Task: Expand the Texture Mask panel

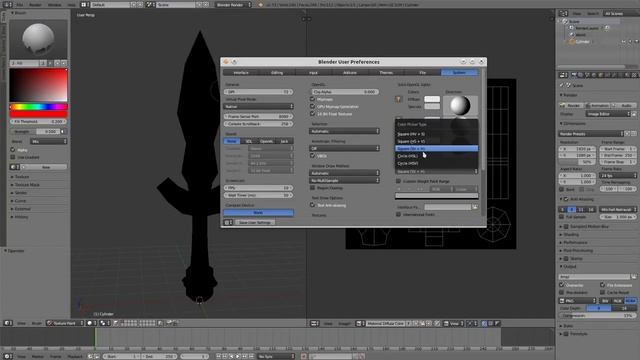Action: [x=27, y=185]
